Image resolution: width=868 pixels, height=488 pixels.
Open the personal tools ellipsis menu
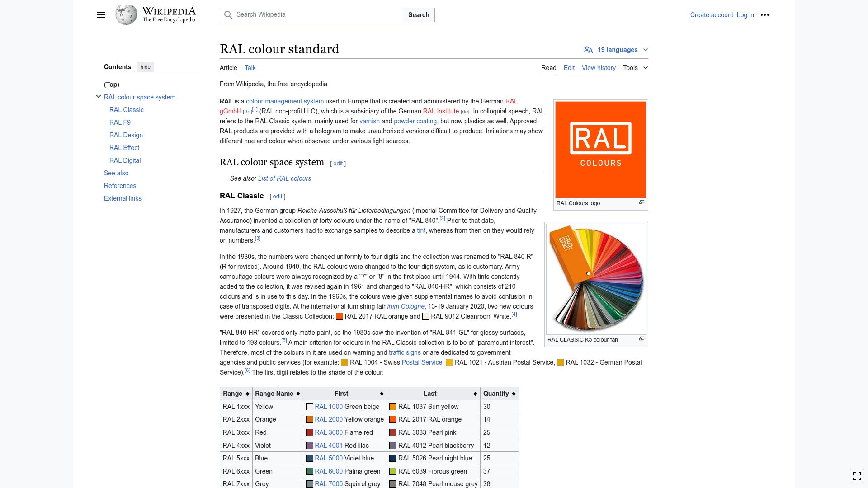765,15
